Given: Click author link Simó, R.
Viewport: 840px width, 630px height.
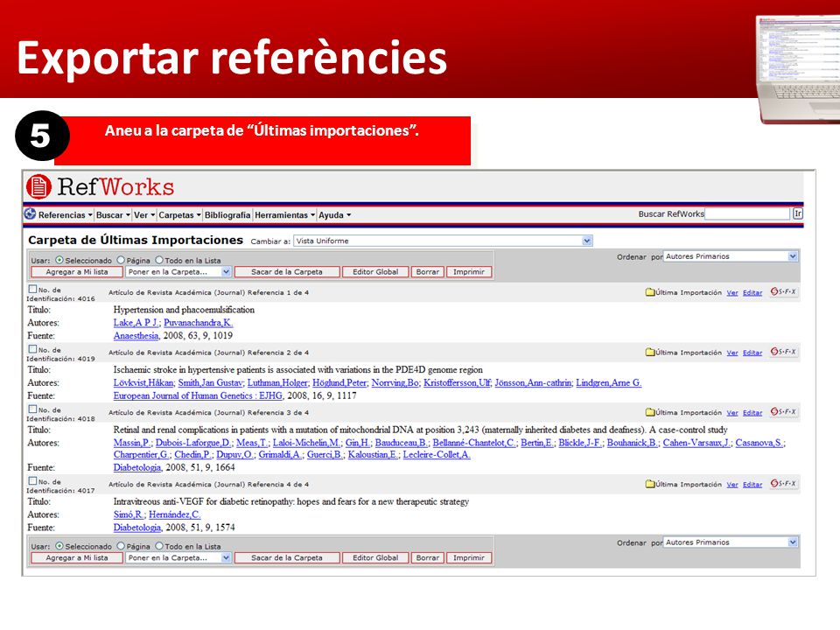Looking at the screenshot, I should (129, 514).
